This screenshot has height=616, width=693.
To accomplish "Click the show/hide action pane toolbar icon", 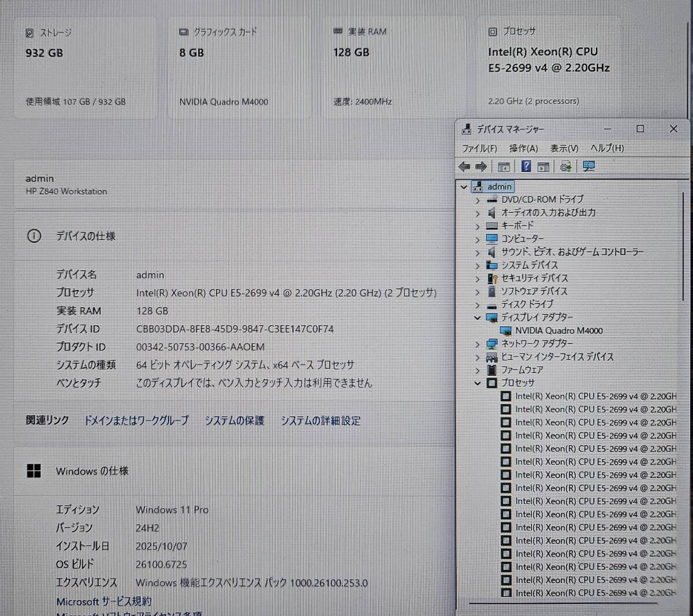I will click(x=543, y=167).
